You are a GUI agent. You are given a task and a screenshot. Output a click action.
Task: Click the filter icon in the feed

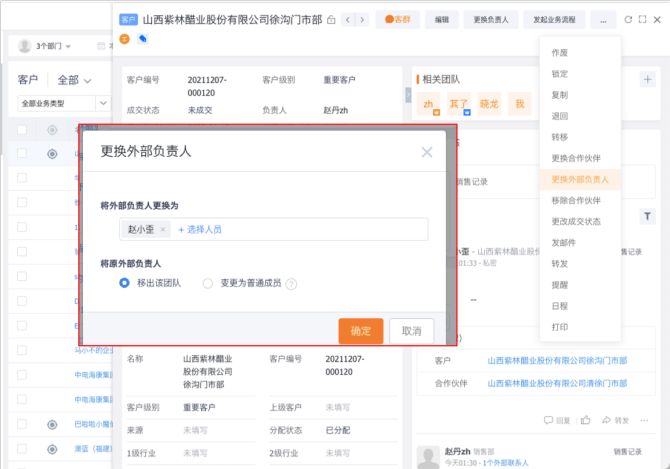tap(647, 216)
